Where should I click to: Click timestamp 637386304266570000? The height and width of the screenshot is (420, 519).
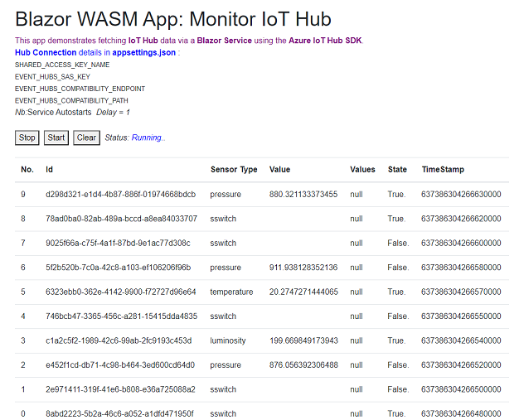(461, 292)
